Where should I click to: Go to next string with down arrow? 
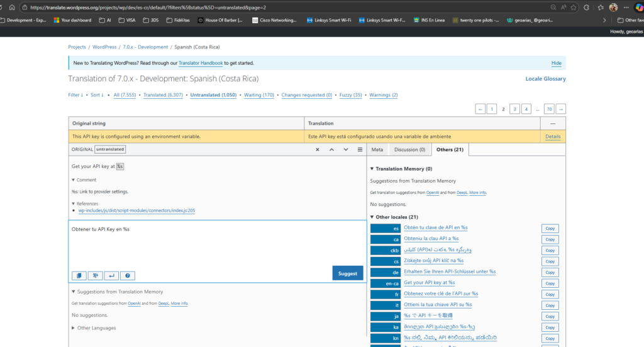point(345,149)
